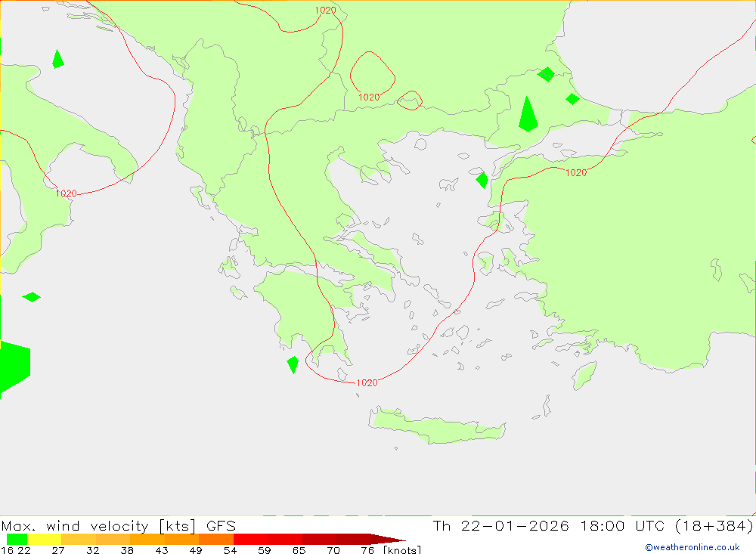Click the legend value '76'
The width and height of the screenshot is (756, 554).
tap(367, 549)
